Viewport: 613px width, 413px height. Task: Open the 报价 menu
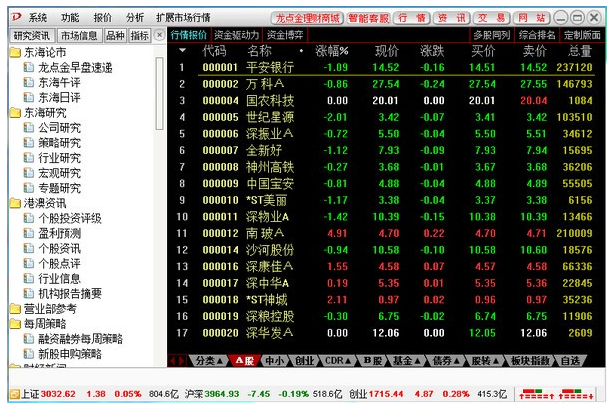tap(102, 18)
